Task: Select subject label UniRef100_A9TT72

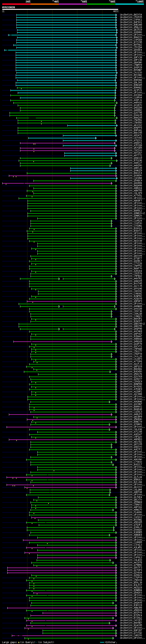Action: point(131,156)
